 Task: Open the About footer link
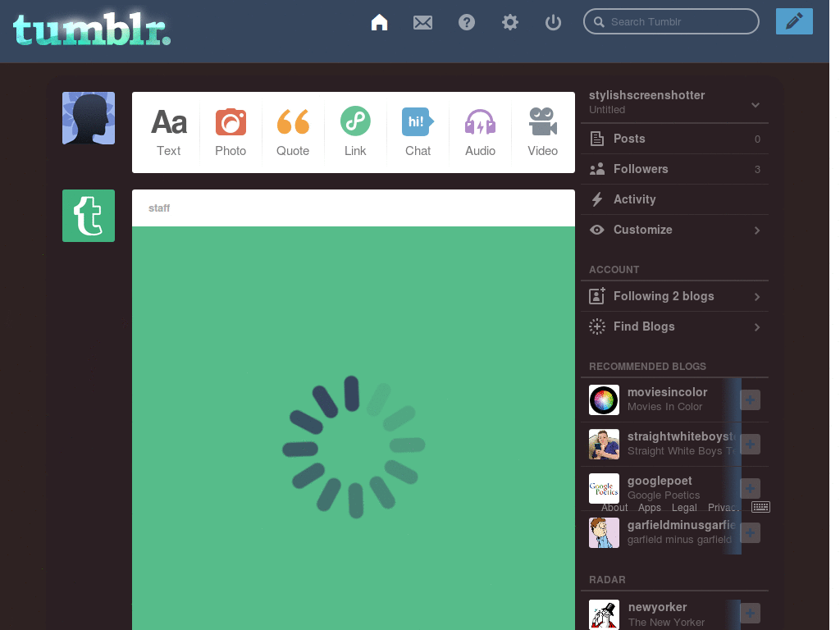click(614, 507)
